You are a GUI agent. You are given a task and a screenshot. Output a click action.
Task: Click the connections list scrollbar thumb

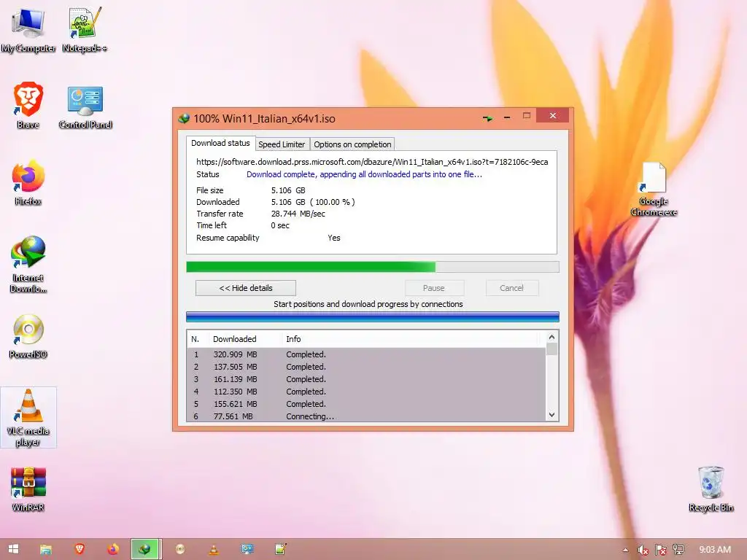(551, 349)
